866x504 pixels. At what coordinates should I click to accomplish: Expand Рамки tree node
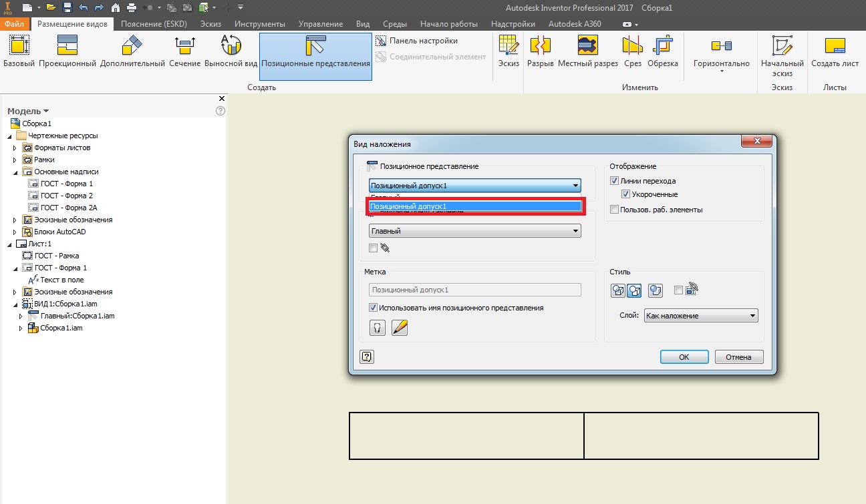15,160
